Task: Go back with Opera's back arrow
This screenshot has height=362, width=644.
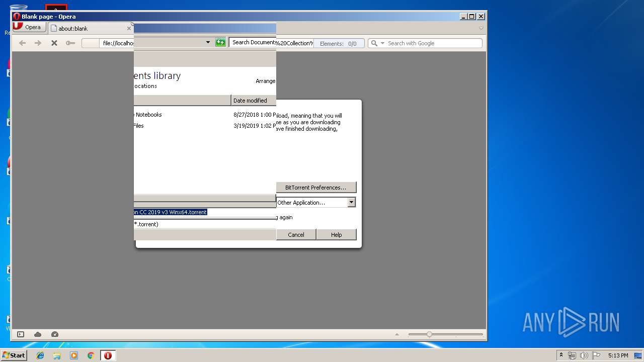Action: pyautogui.click(x=22, y=43)
